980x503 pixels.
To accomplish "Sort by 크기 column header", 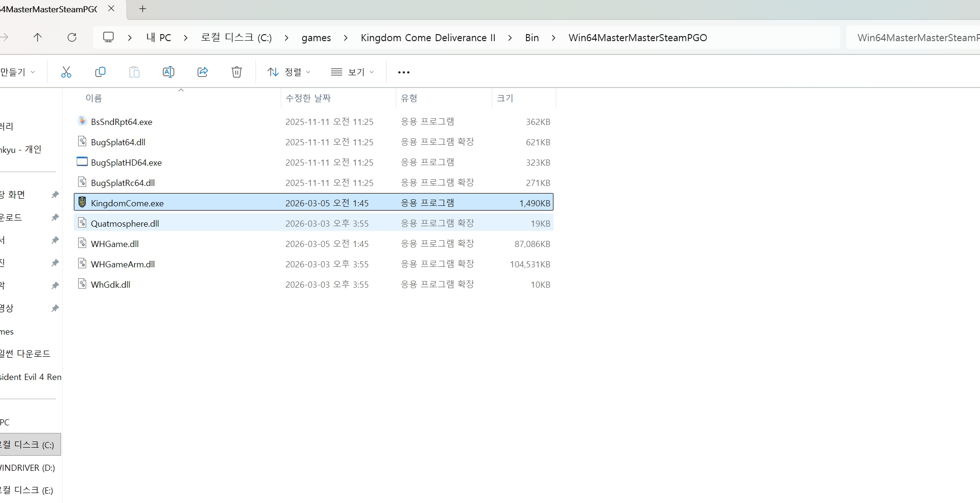I will (505, 98).
